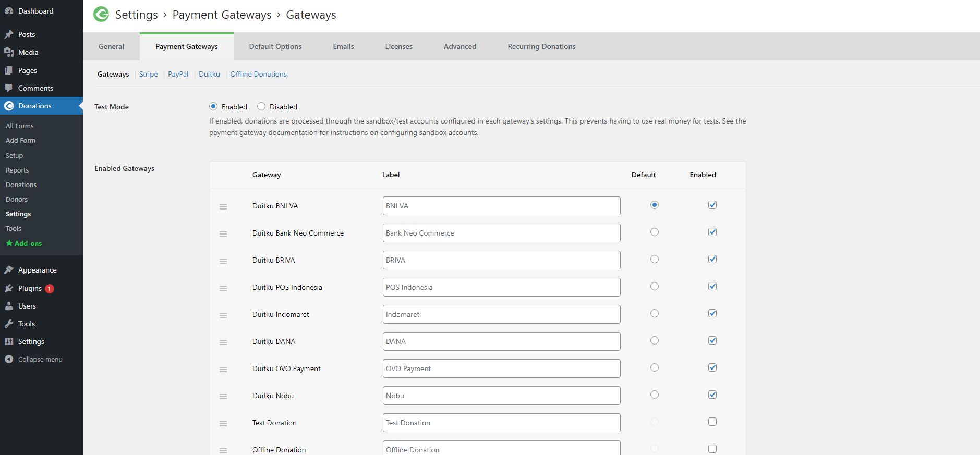Open the Add Form submenu item

[x=20, y=140]
